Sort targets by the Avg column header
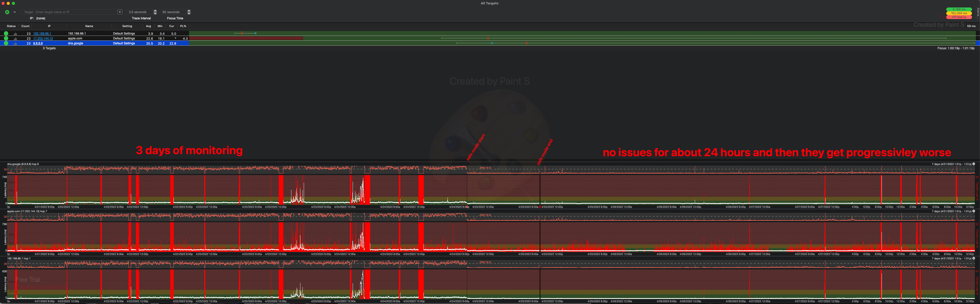The image size is (980, 304). [148, 26]
